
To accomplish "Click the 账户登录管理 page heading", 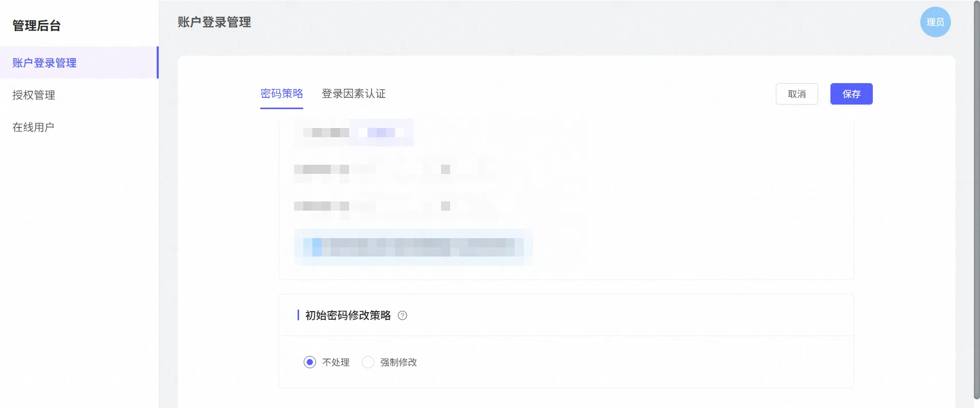I will pyautogui.click(x=214, y=22).
